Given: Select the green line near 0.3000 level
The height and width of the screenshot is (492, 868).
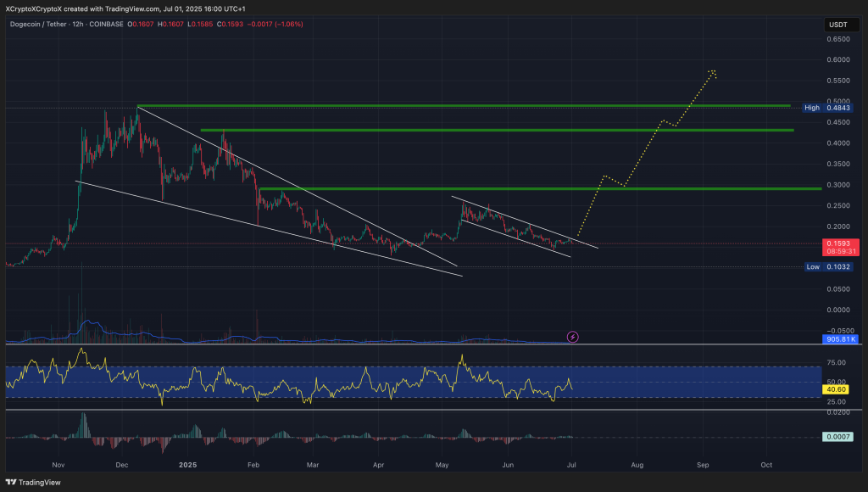Looking at the screenshot, I should [540, 188].
